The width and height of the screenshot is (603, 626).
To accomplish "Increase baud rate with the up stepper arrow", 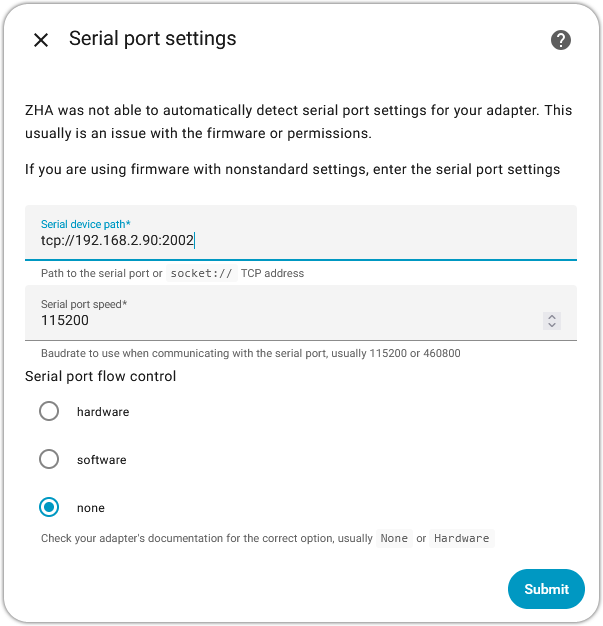I will (552, 316).
